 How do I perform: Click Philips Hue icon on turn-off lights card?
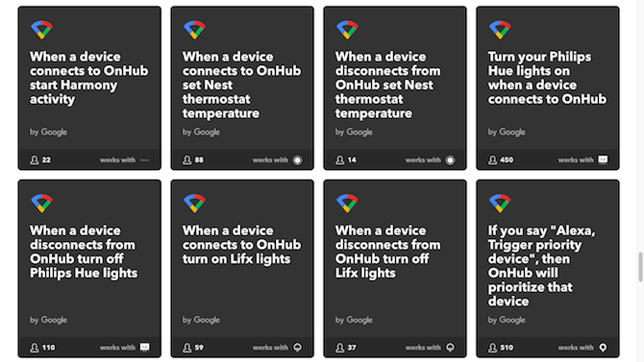(x=144, y=348)
